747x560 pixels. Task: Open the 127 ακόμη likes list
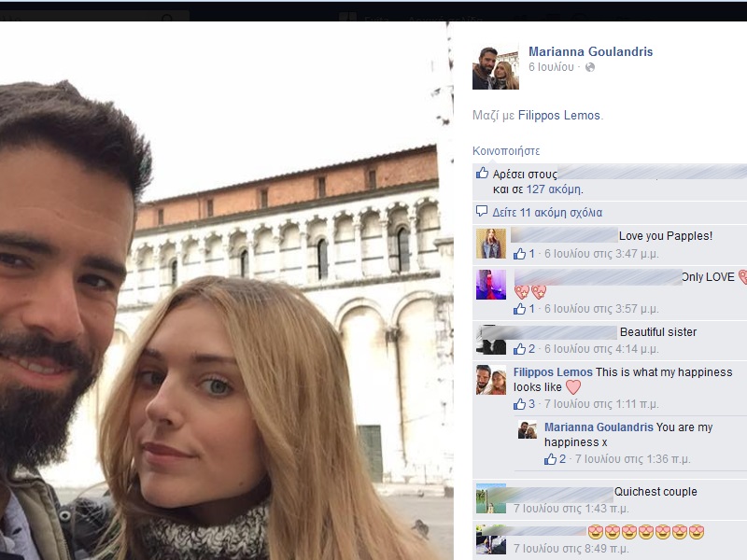[x=554, y=189]
